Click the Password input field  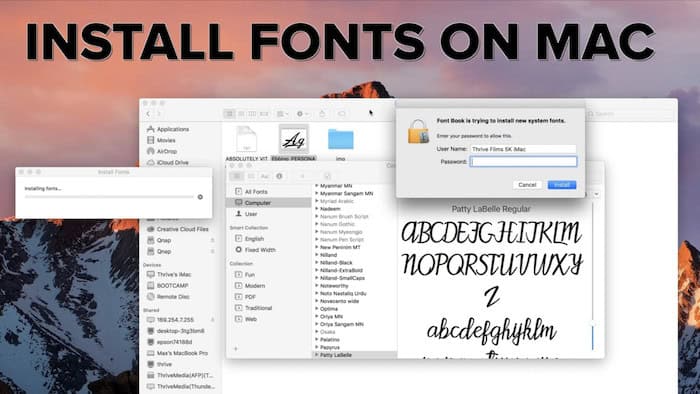[523, 162]
